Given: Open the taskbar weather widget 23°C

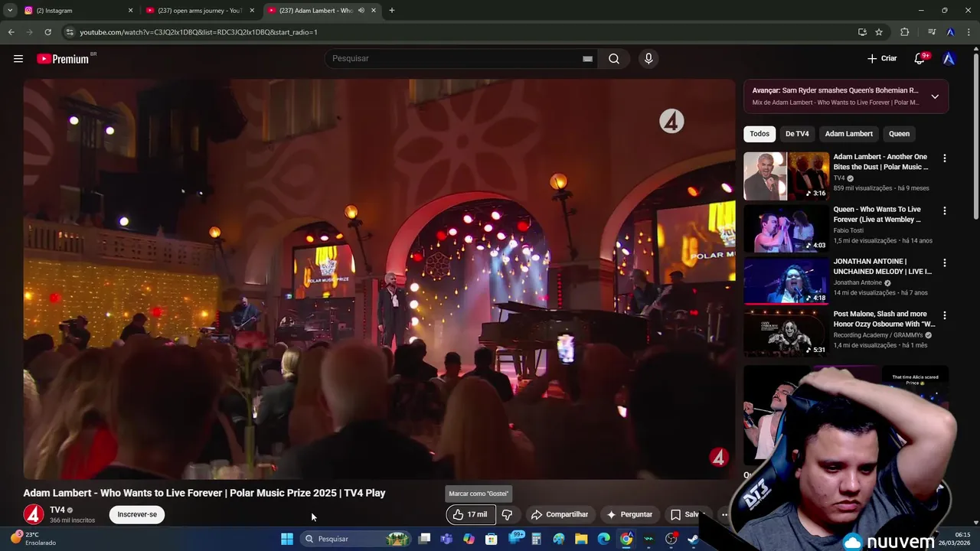Looking at the screenshot, I should click(x=33, y=539).
